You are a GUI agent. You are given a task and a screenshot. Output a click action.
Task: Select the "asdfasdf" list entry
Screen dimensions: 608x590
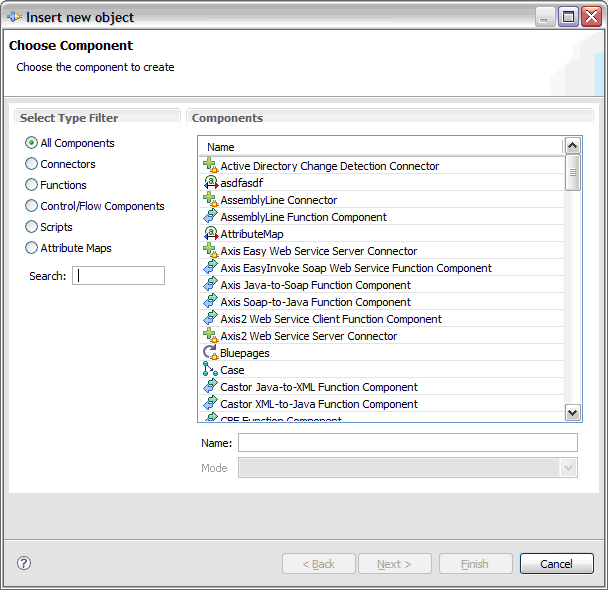pyautogui.click(x=382, y=183)
